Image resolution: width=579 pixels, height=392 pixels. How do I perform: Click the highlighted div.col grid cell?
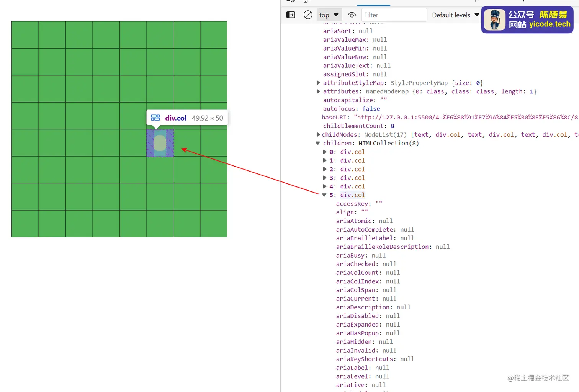click(x=160, y=144)
